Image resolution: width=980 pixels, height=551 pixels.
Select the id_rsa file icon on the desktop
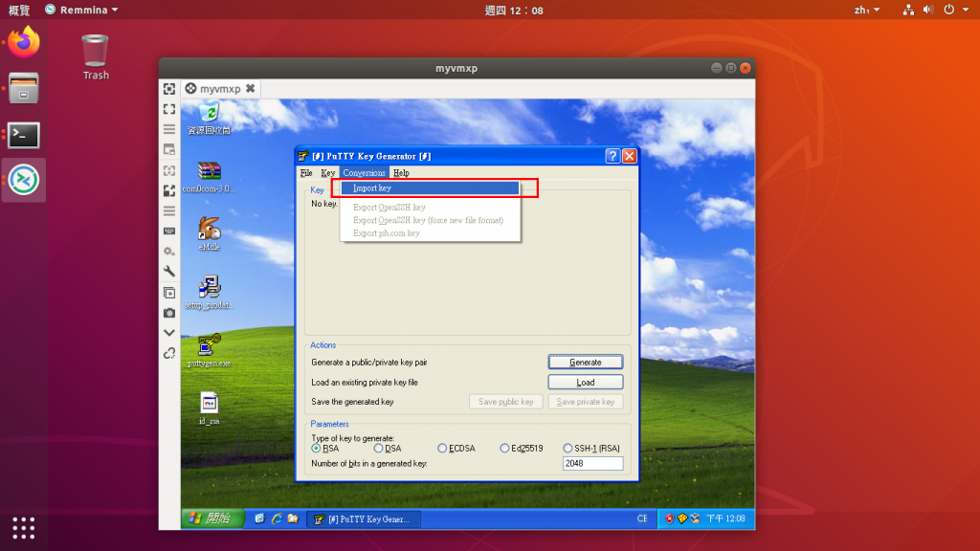210,408
